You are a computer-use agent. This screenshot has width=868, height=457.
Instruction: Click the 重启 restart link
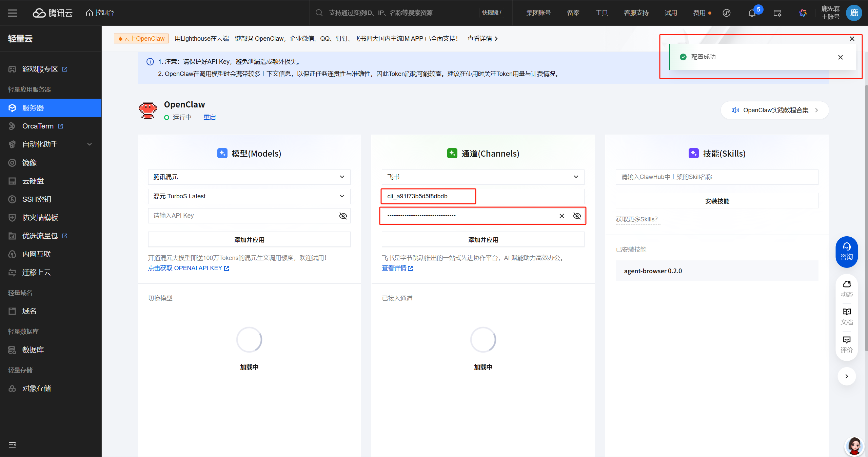(x=210, y=117)
